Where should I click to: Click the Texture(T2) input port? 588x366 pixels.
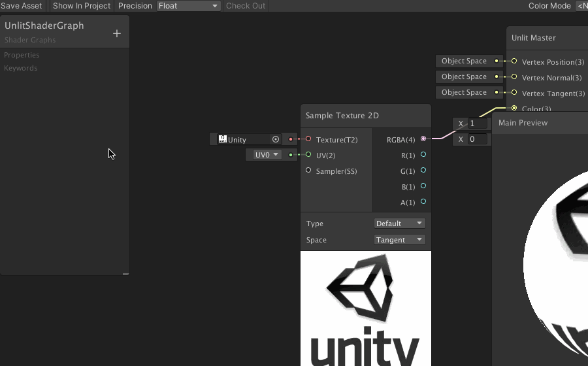tap(308, 139)
